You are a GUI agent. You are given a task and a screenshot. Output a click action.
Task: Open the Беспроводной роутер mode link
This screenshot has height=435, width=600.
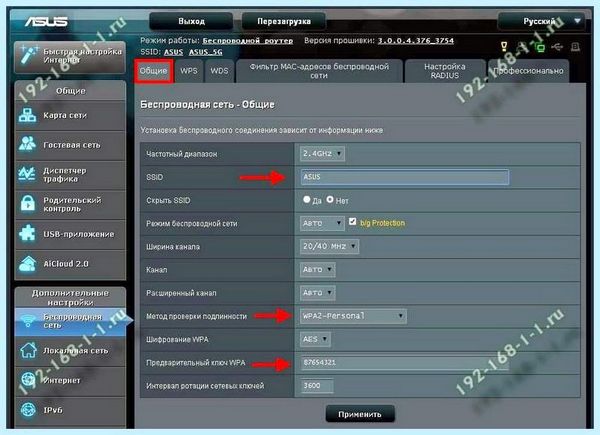click(248, 41)
